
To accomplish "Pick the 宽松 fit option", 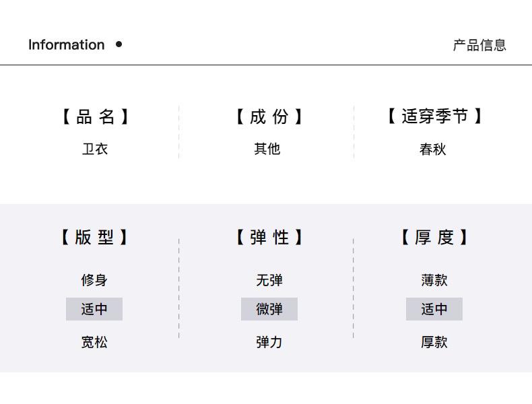I will [x=94, y=342].
